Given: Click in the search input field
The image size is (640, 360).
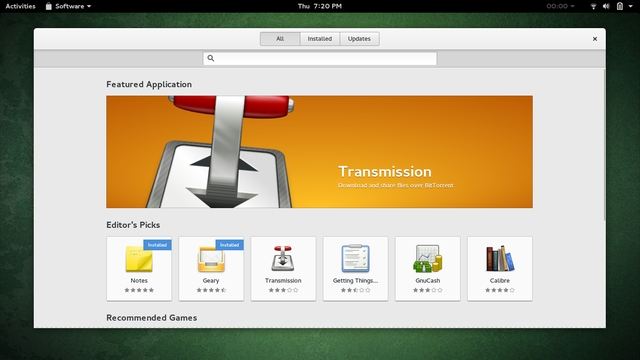Looking at the screenshot, I should [320, 58].
